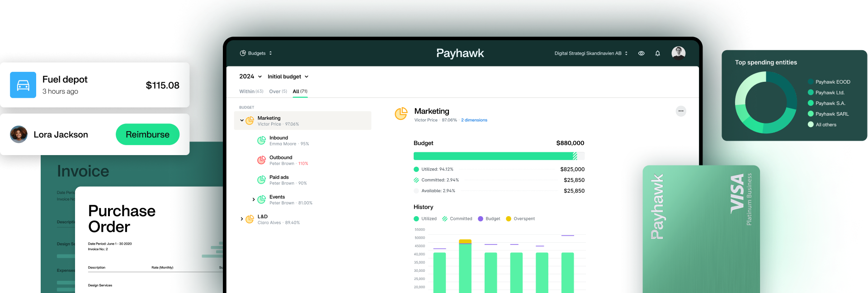Toggle Budget series in History legend

click(489, 219)
